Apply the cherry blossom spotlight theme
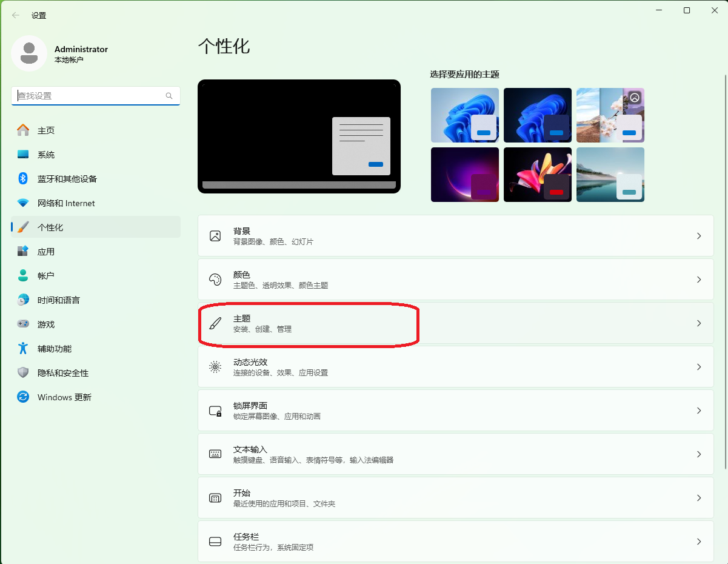The height and width of the screenshot is (564, 728). pos(610,115)
